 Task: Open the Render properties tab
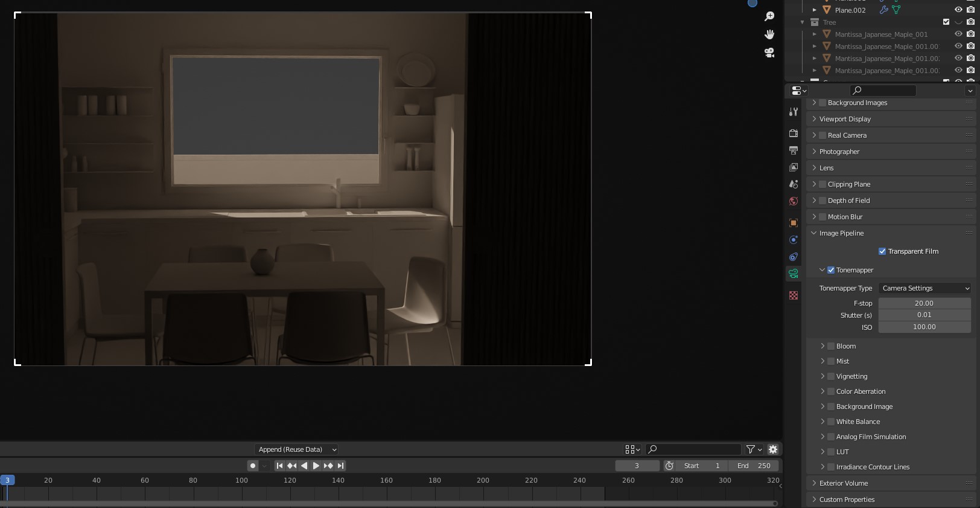point(794,133)
